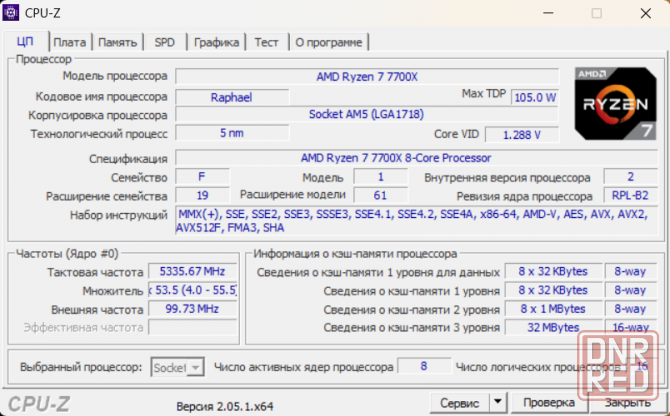Select the Графика tab

(x=216, y=42)
